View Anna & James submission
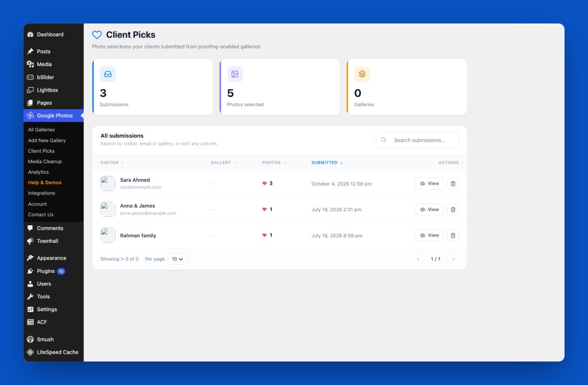 click(429, 210)
